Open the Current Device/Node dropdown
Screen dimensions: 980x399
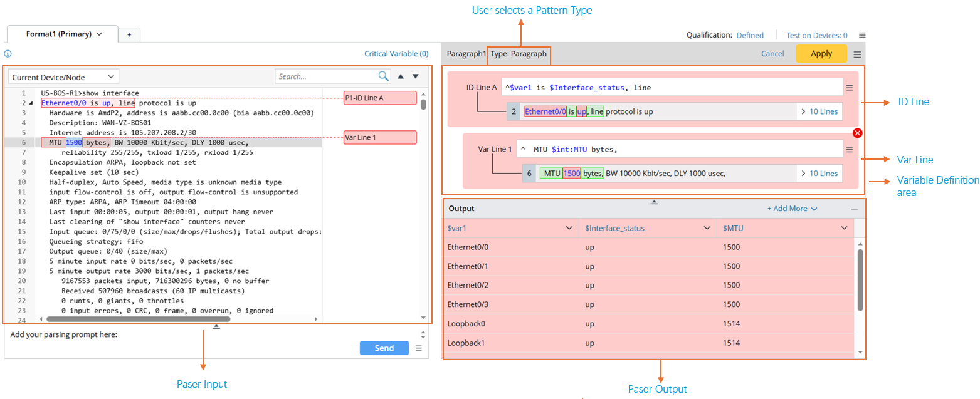click(63, 77)
